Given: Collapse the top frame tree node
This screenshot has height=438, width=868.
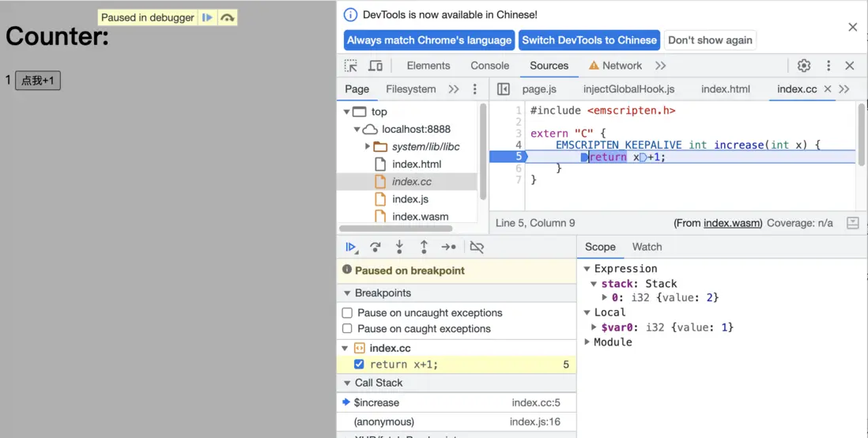Looking at the screenshot, I should point(346,111).
